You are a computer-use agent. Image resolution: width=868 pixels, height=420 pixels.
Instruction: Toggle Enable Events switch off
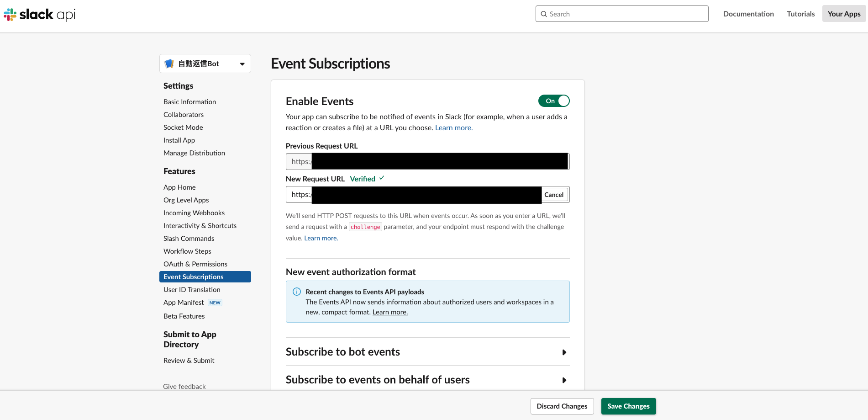pos(554,101)
